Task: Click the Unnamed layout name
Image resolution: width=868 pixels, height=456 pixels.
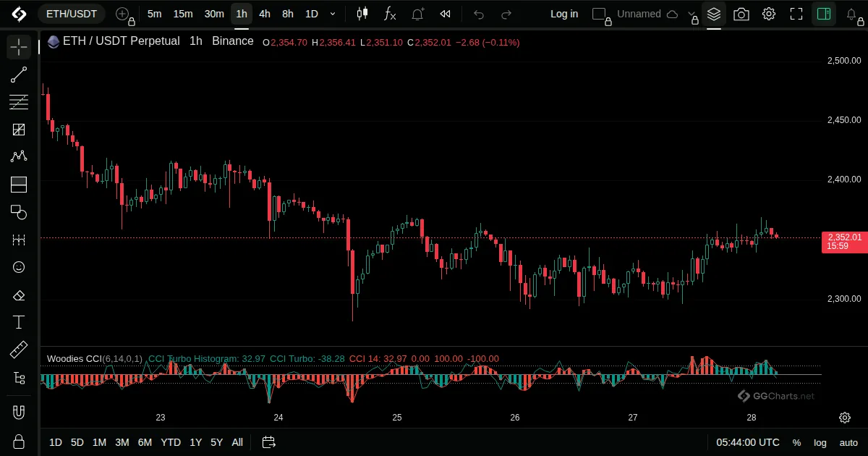Action: point(639,14)
